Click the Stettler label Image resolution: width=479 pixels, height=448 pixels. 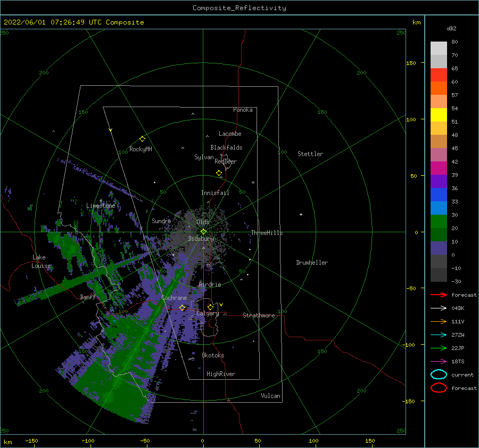click(x=310, y=154)
